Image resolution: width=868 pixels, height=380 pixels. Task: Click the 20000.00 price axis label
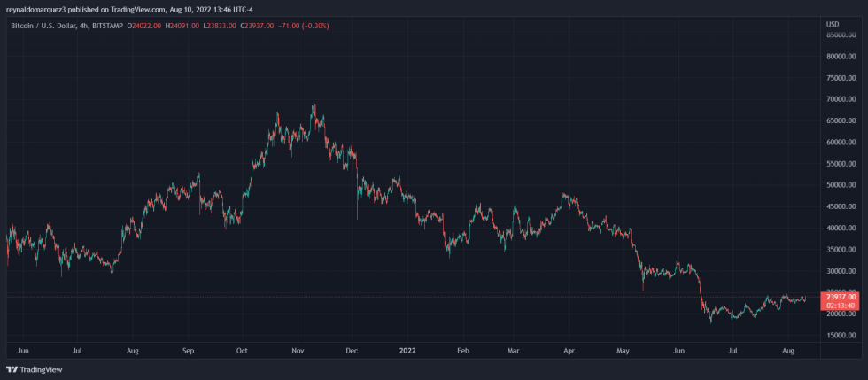click(841, 314)
